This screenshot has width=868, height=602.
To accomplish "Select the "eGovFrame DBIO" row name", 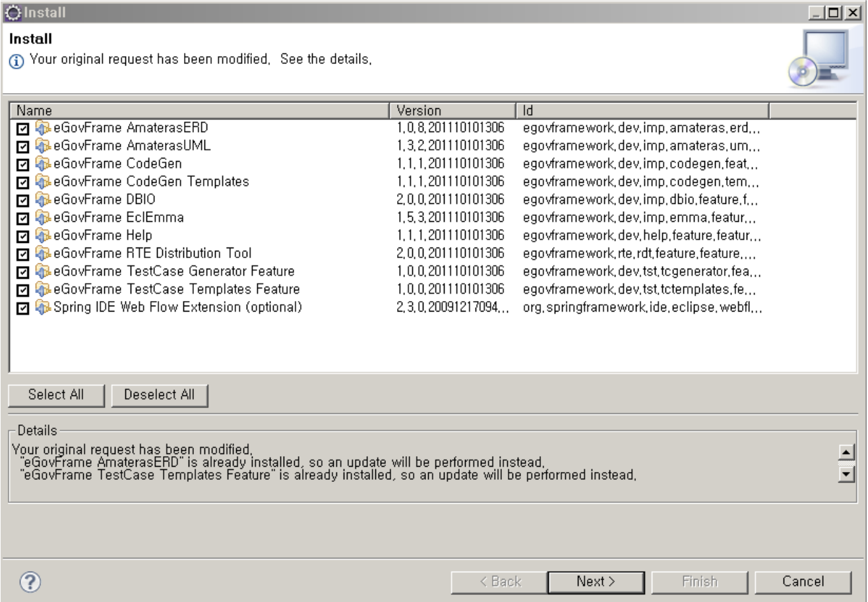I will 104,199.
